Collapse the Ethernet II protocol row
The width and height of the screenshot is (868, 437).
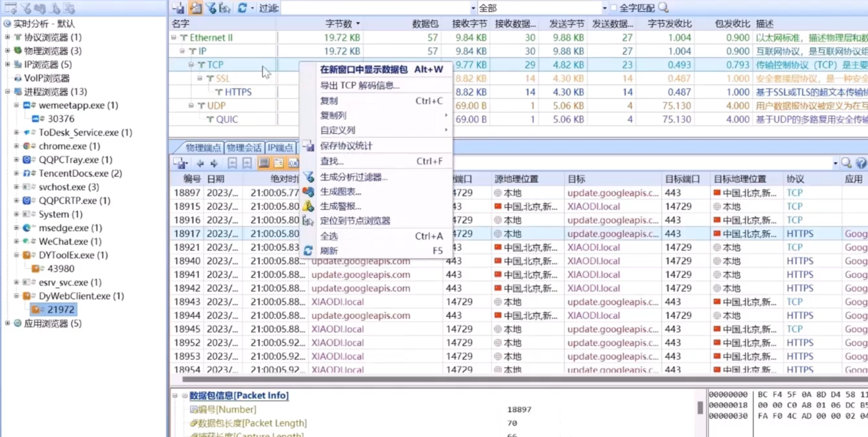pyautogui.click(x=174, y=37)
